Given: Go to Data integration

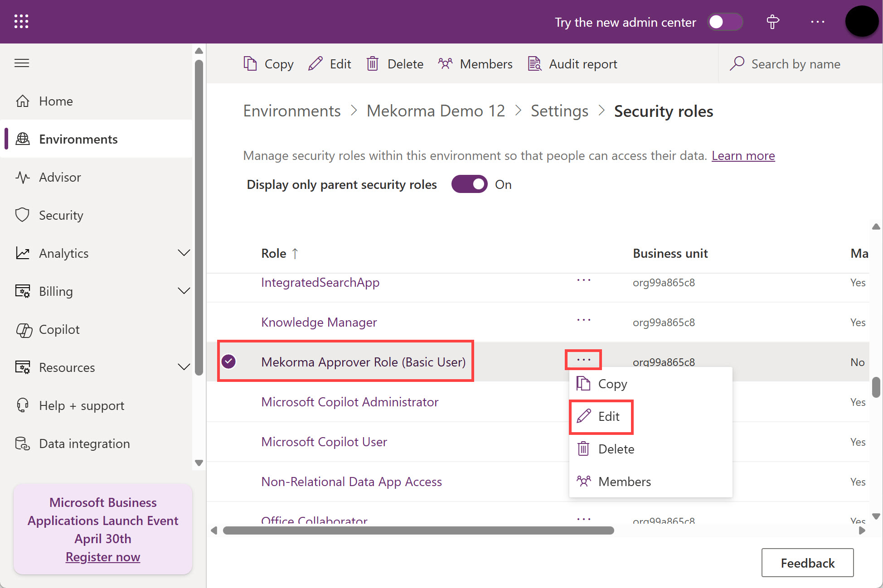Looking at the screenshot, I should (84, 443).
